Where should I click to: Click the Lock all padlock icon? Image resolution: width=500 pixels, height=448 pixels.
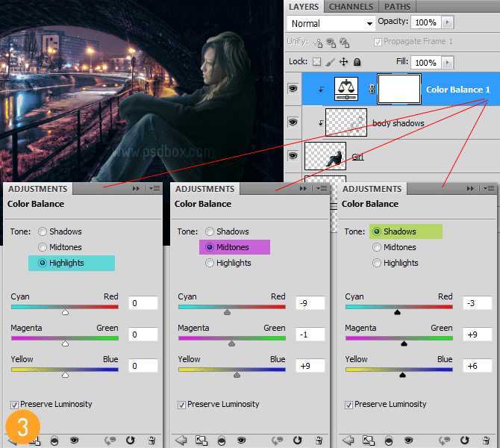click(357, 62)
